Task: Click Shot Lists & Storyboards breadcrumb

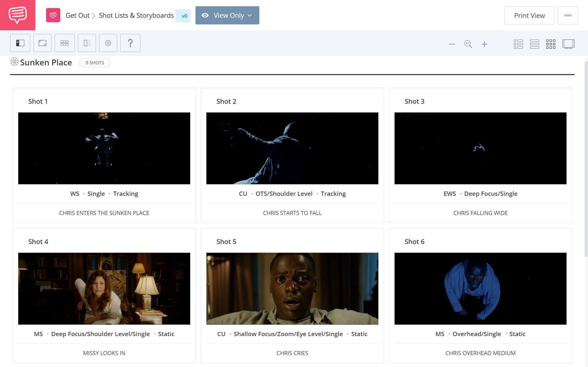Action: (x=136, y=15)
